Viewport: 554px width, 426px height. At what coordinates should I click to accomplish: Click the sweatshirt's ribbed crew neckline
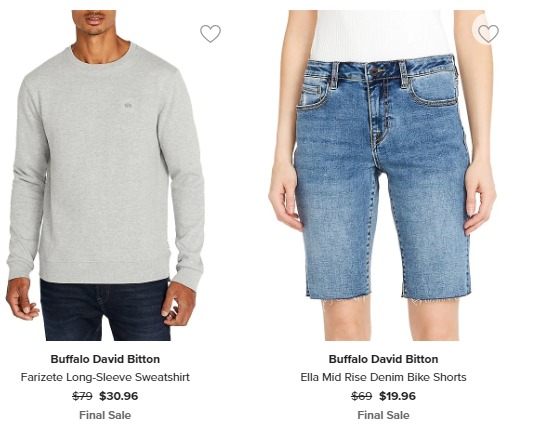tap(100, 59)
